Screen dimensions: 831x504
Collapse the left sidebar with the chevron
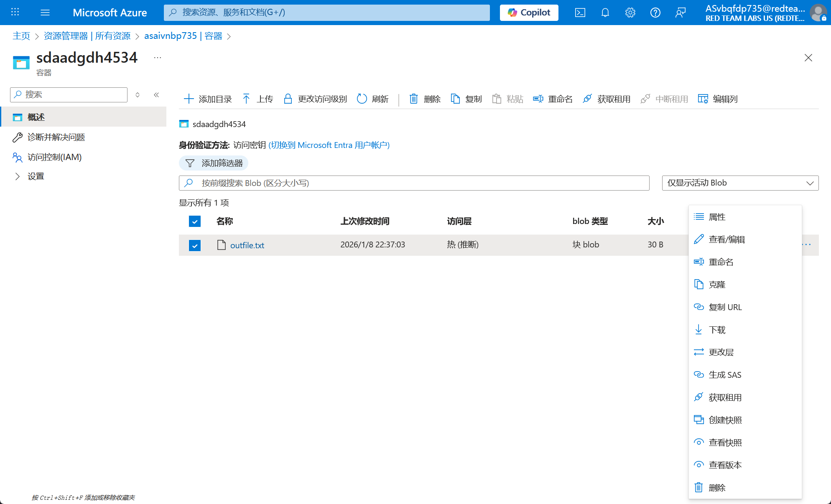coord(156,95)
